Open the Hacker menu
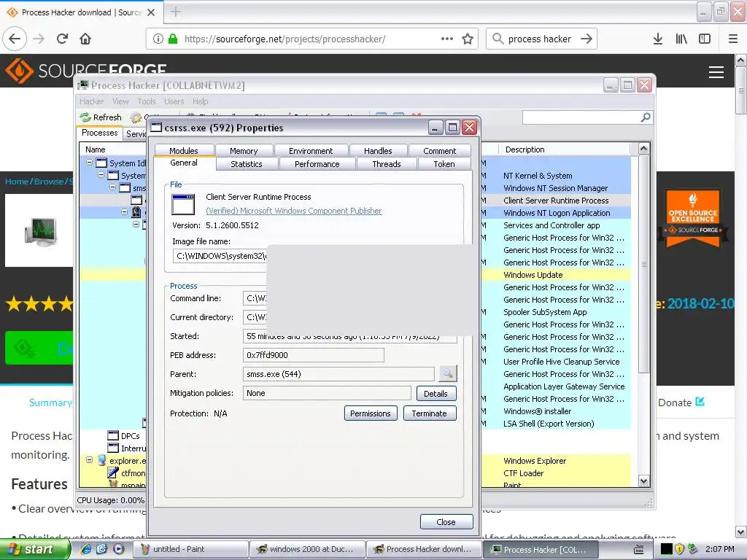This screenshot has height=560, width=747. (91, 101)
